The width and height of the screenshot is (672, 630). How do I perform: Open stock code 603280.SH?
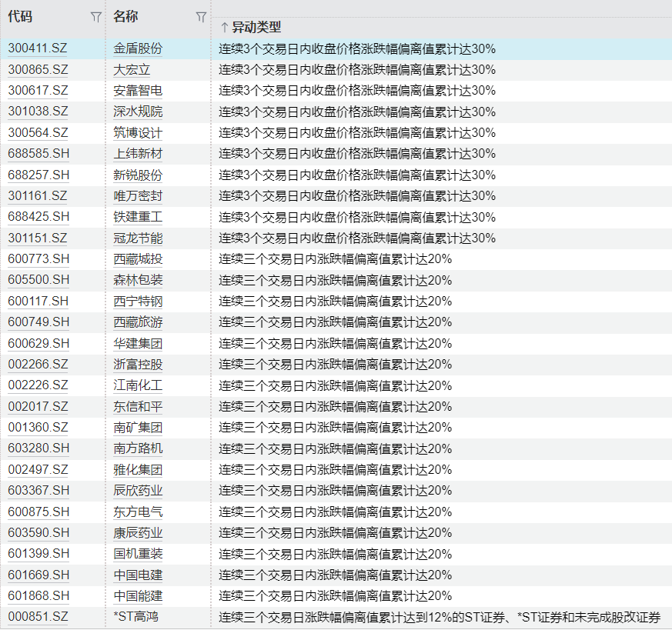click(x=38, y=448)
